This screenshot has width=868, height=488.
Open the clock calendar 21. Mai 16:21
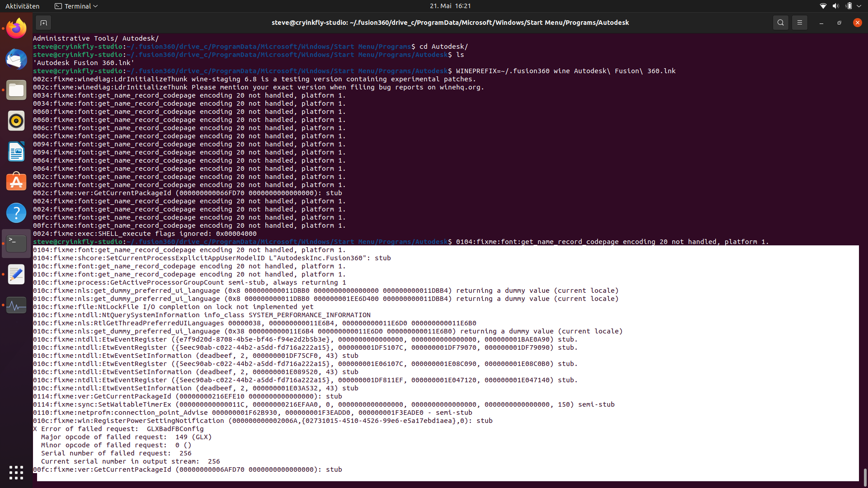(450, 6)
